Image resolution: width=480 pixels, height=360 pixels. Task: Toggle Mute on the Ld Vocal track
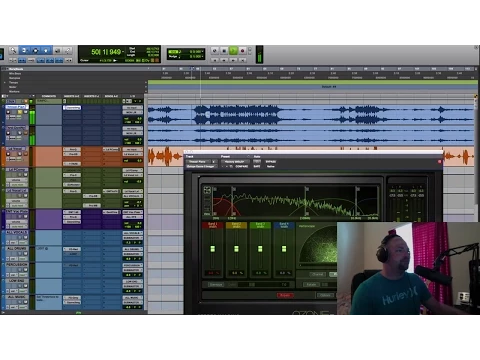click(25, 154)
